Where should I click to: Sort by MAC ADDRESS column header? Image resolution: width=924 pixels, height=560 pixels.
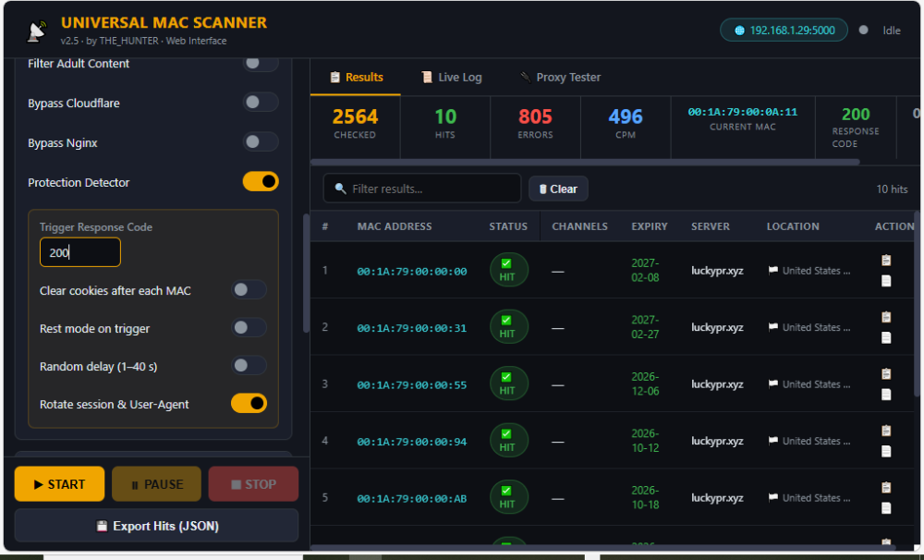[x=395, y=226]
